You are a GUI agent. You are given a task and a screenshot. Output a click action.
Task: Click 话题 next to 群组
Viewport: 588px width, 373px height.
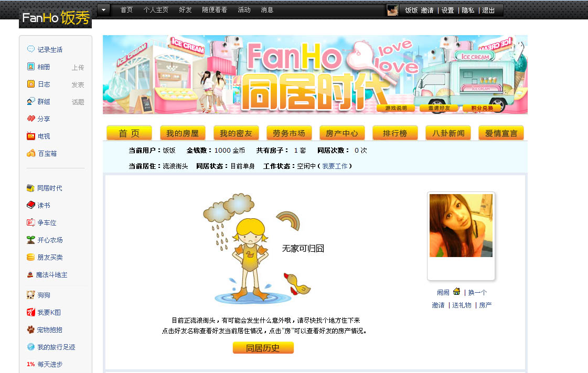click(78, 102)
